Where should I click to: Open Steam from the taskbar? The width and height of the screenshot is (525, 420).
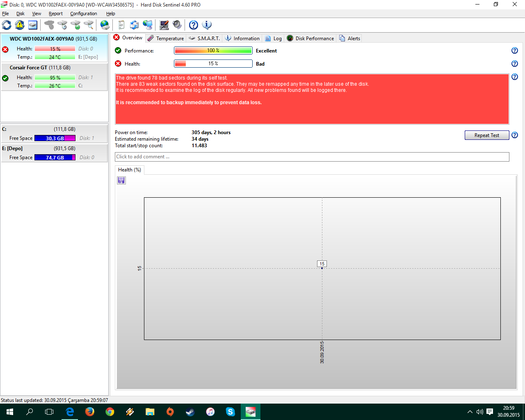(190, 412)
